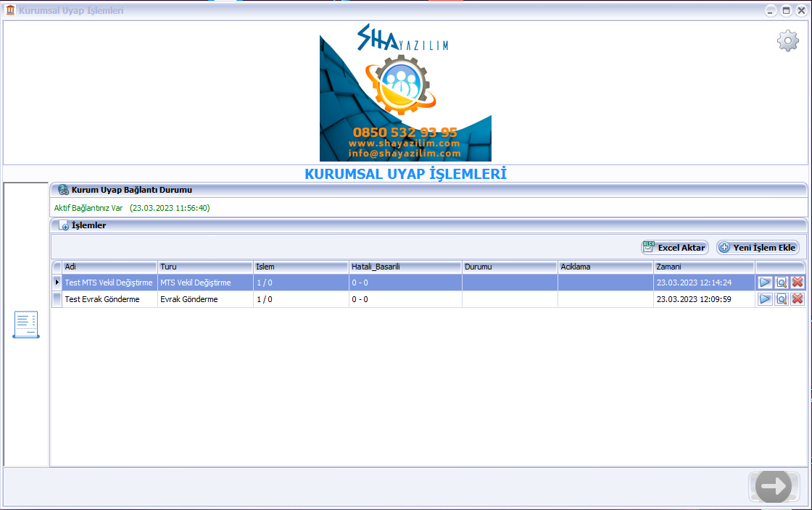The height and width of the screenshot is (510, 812).
Task: Click the Evrak Gönderme type cell
Action: pos(205,299)
